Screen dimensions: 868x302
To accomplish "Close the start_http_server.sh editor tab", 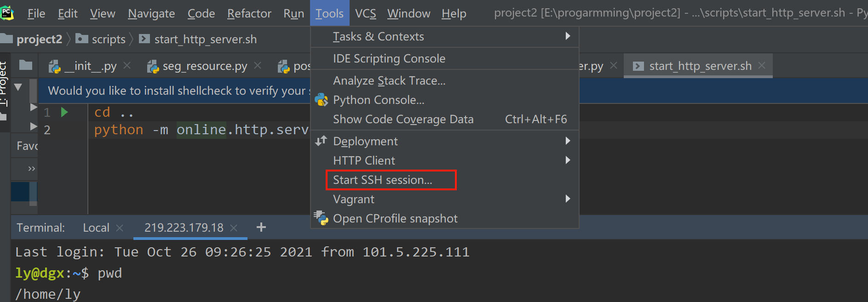I will coord(762,66).
